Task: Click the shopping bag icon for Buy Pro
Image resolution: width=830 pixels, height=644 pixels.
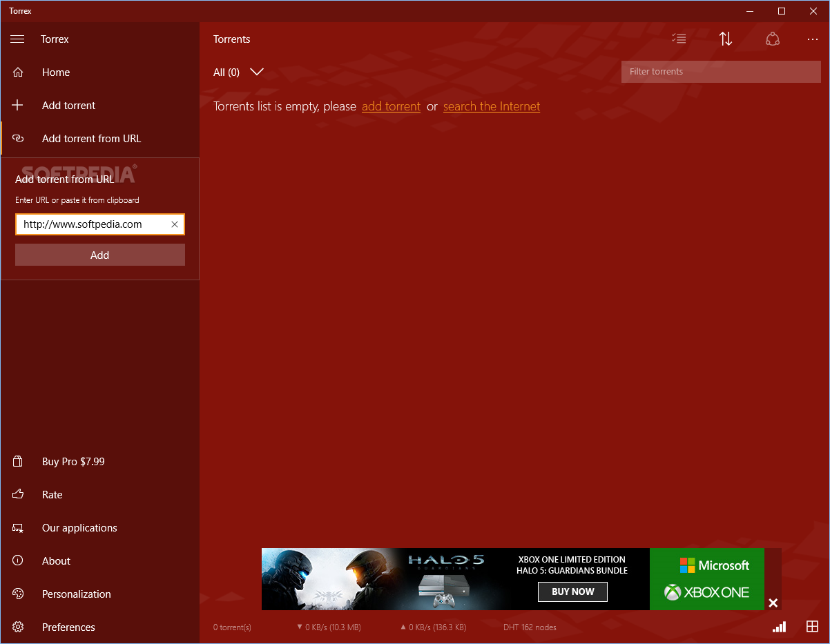Action: (x=18, y=462)
